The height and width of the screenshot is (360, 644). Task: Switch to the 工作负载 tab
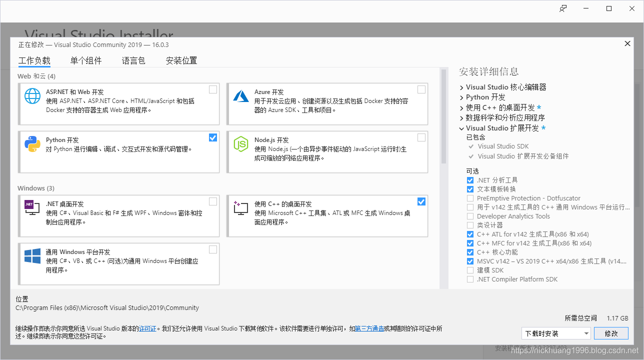pyautogui.click(x=34, y=60)
